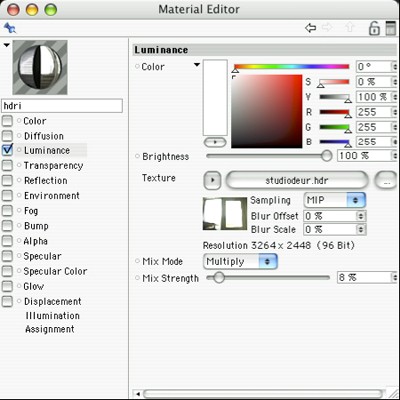Click the Brightness animation circle dot
This screenshot has width=400, height=400.
click(137, 156)
